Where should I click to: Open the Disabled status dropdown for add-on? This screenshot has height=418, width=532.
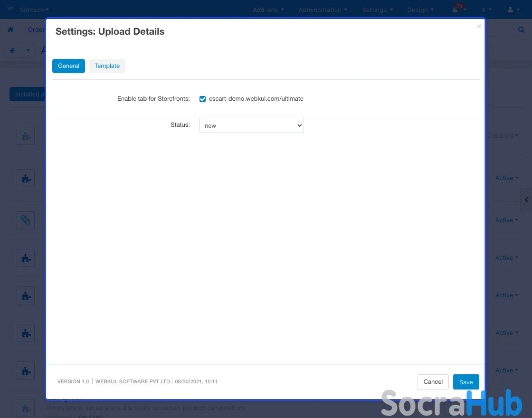point(503,135)
